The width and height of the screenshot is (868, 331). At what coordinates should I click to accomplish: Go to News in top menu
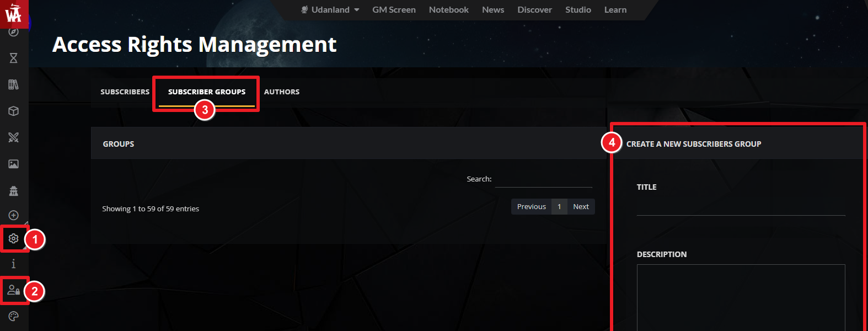[493, 10]
